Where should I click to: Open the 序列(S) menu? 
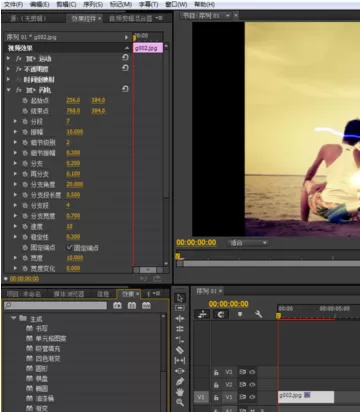[93, 5]
